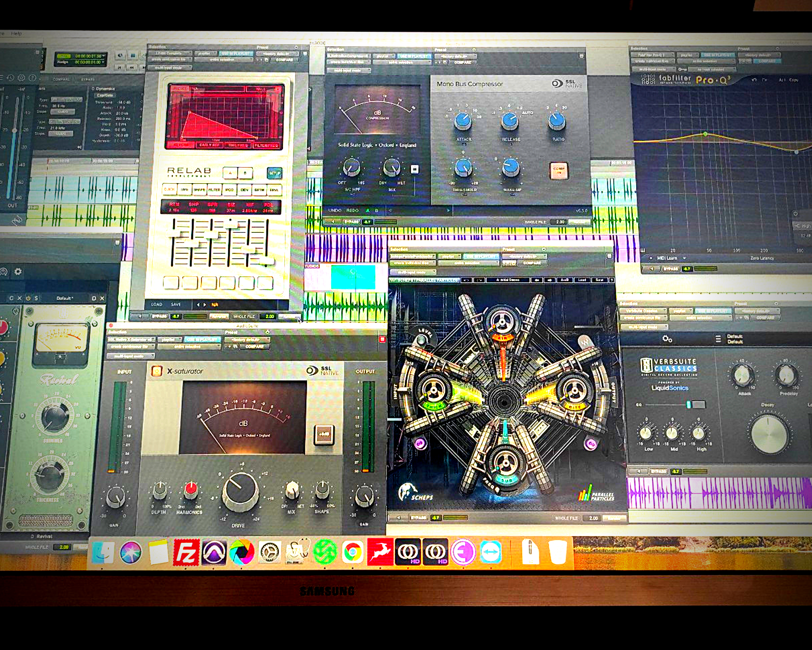Select Relab B preset slot button

pos(245,173)
